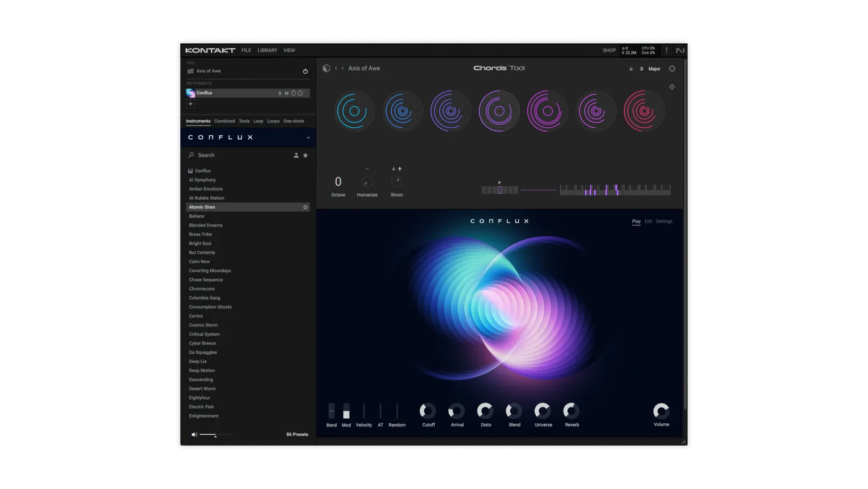Viewport: 868px width, 489px height.
Task: Expand the Conflux library banner dropdown
Action: pos(308,138)
